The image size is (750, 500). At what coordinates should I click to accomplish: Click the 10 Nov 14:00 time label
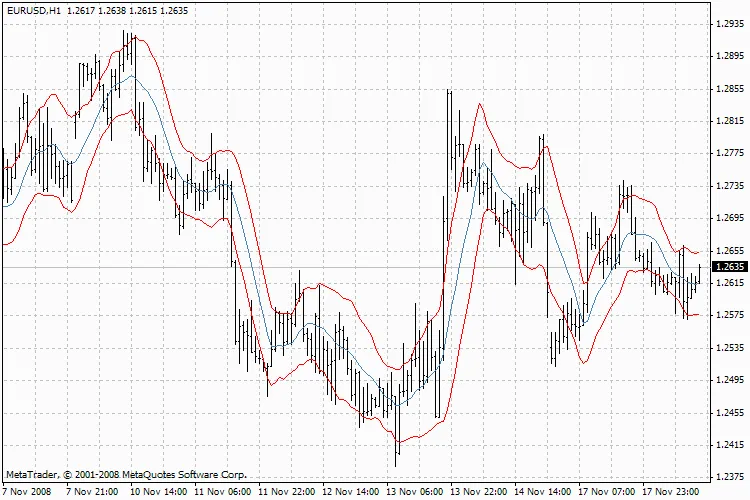coord(157,492)
